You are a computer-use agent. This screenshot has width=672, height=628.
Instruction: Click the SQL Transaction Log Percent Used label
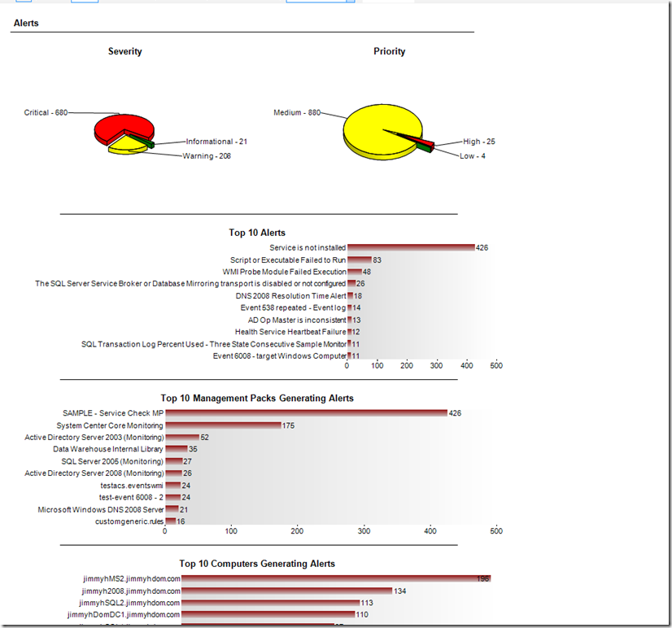(x=214, y=344)
